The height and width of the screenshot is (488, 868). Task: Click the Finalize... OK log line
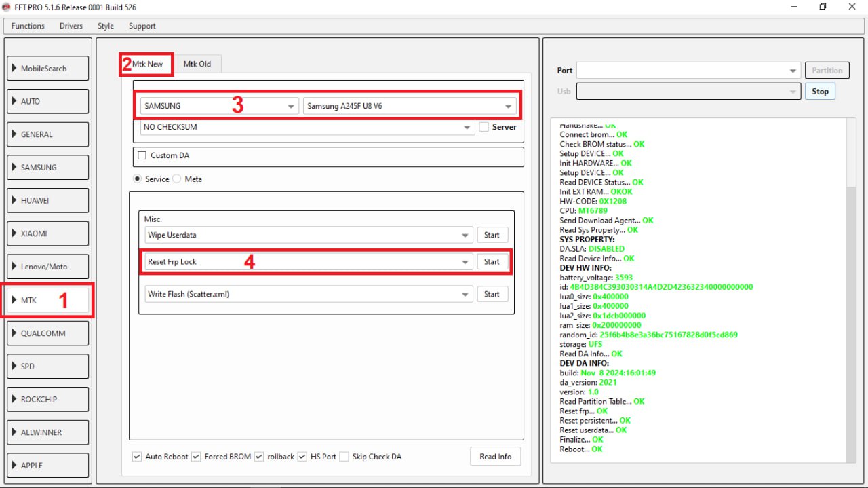(x=581, y=439)
